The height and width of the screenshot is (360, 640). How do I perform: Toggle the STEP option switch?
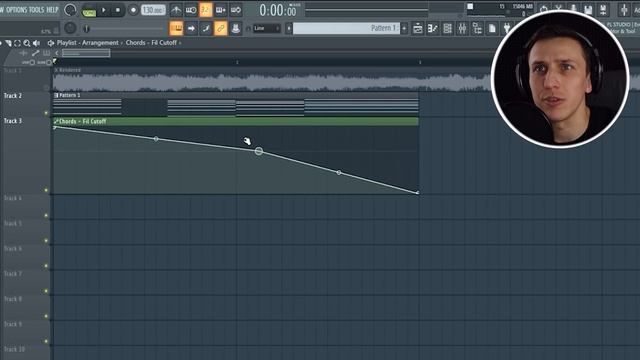(29, 62)
